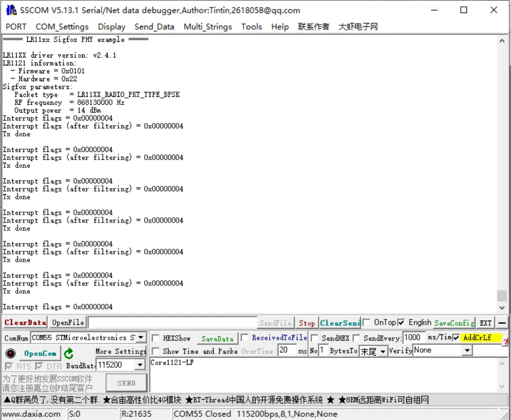This screenshot has width=511, height=420.
Task: Click the send text field containing Core1121-LF
Action: click(325, 374)
